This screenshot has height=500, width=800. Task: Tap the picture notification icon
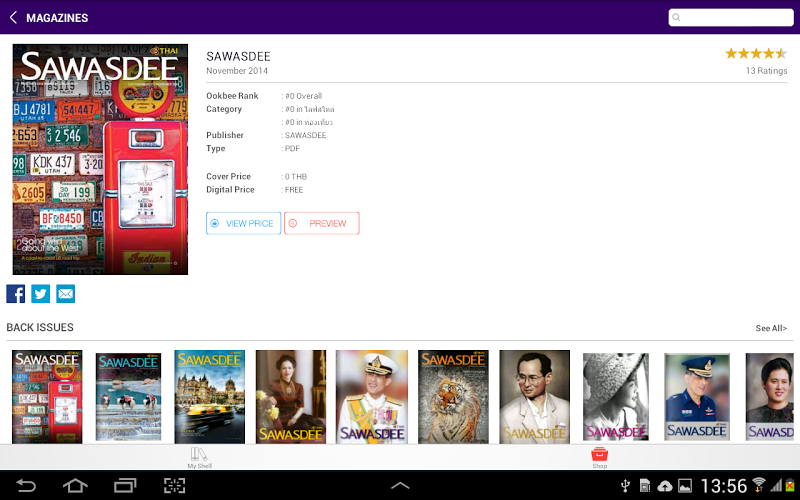(685, 486)
